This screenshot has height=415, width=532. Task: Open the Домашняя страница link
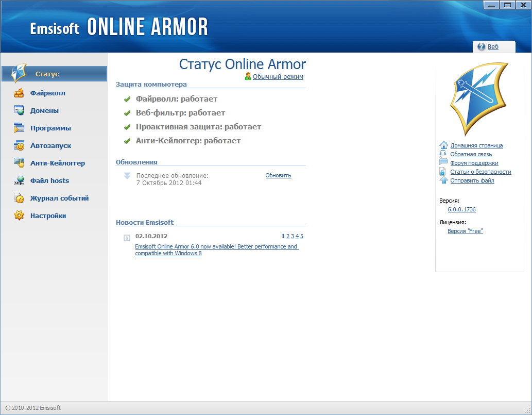(x=476, y=145)
